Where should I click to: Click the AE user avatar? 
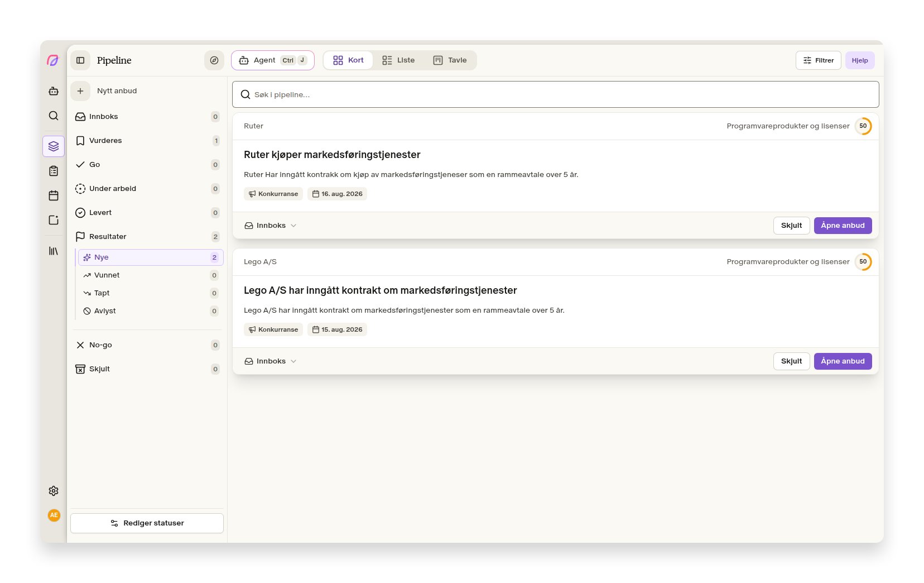54,515
